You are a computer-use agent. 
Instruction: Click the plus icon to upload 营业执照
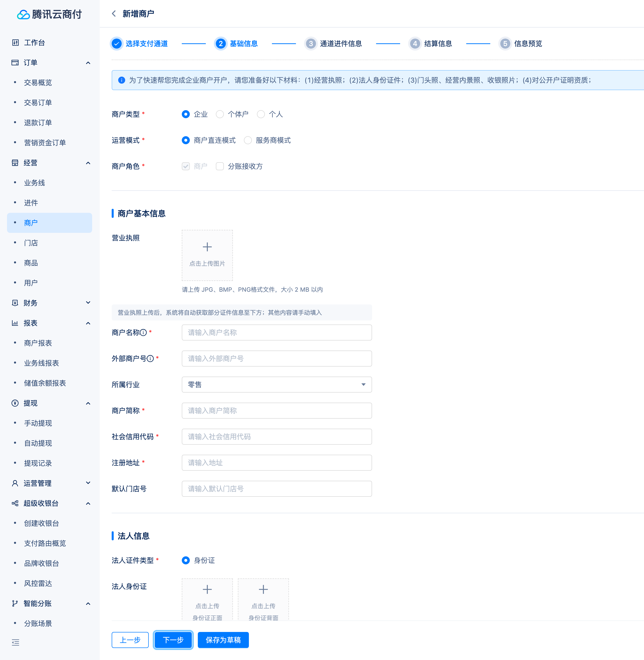click(x=207, y=247)
